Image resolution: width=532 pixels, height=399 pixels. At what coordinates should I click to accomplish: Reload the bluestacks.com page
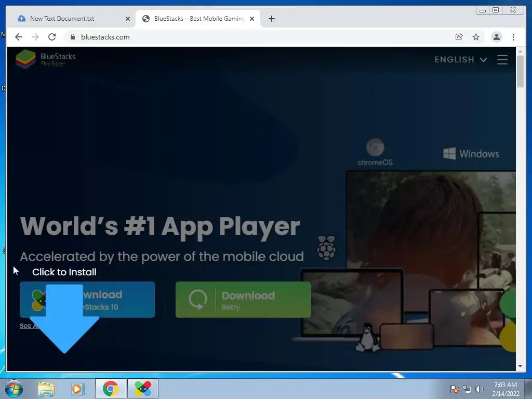point(52,37)
